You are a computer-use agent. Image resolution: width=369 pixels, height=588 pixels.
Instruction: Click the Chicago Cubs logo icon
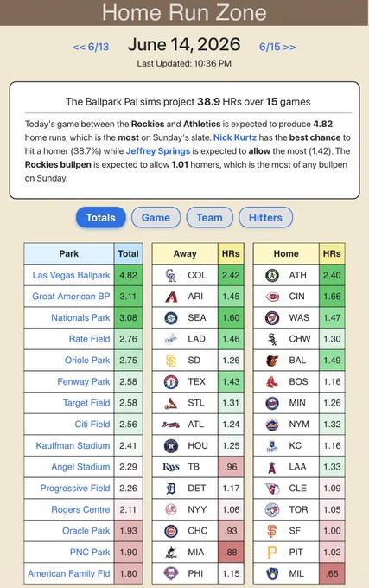(171, 531)
